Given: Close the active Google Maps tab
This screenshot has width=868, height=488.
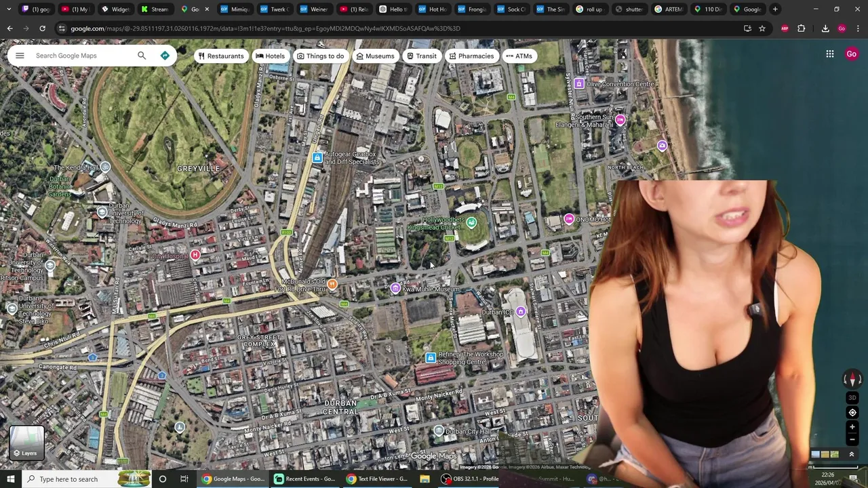Looking at the screenshot, I should [207, 9].
